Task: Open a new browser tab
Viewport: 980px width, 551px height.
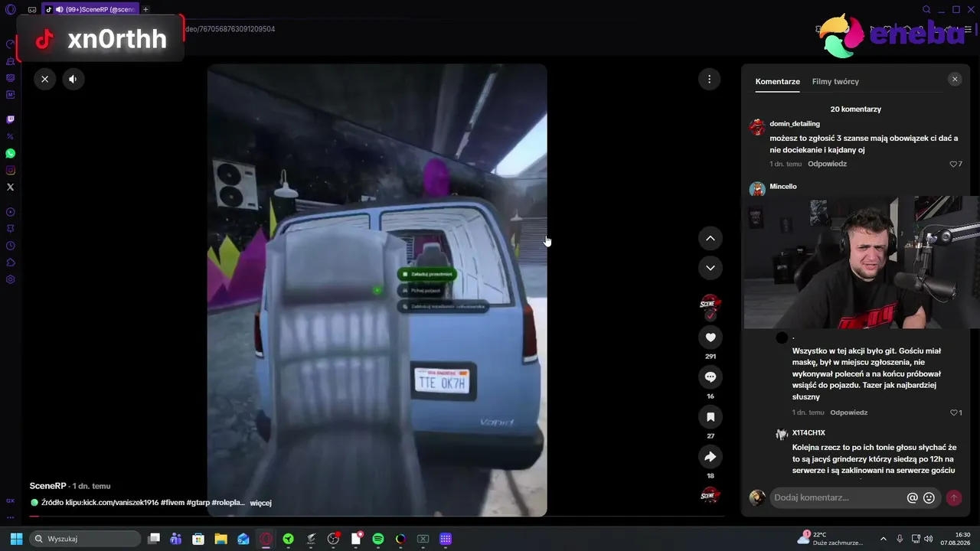Action: [145, 9]
